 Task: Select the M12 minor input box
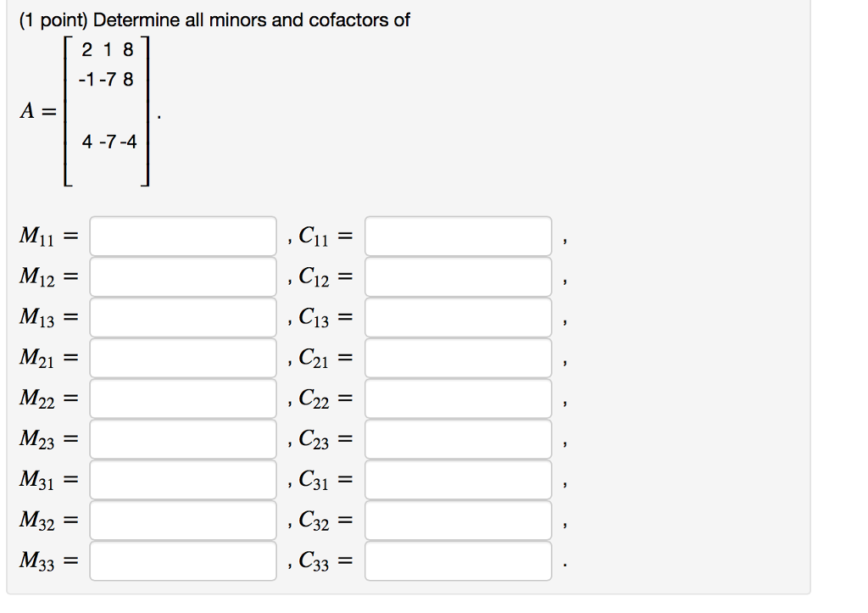[x=183, y=277]
